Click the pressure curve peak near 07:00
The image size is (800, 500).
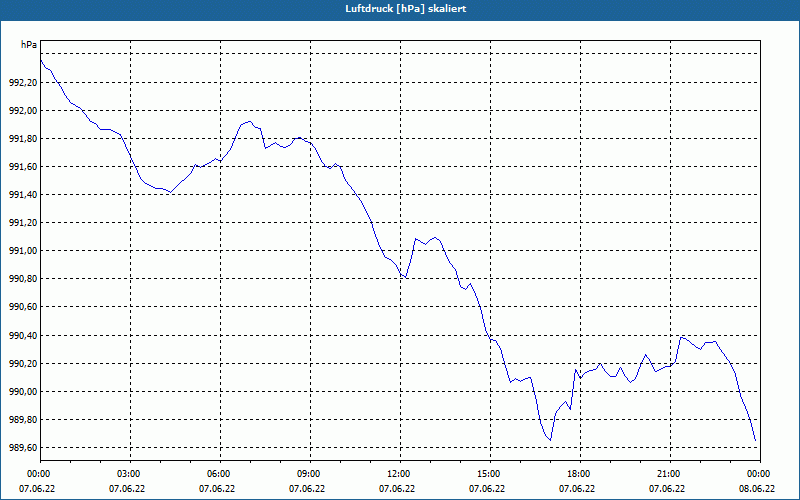(x=249, y=121)
